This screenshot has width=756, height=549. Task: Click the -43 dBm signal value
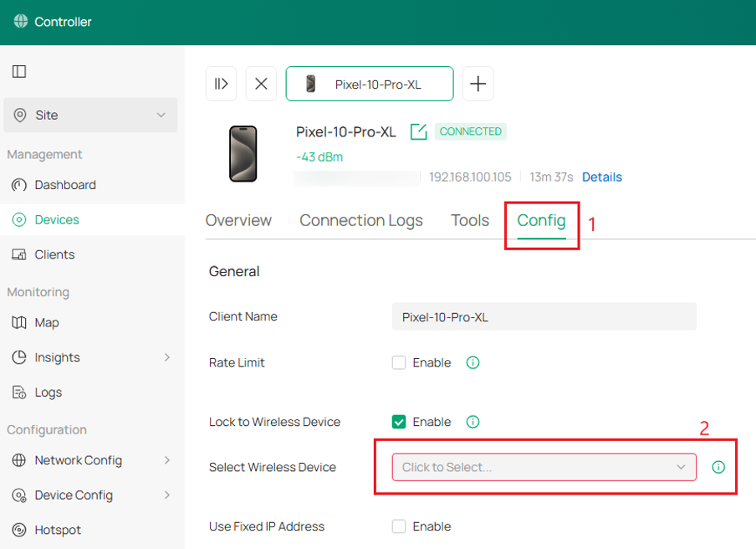coord(319,157)
